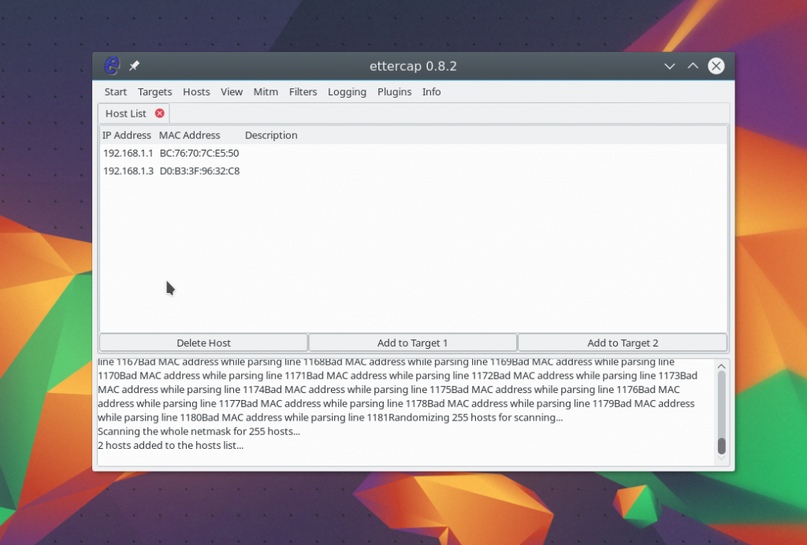Click the log pane scroll-up arrow
This screenshot has height=545, width=807.
point(721,367)
